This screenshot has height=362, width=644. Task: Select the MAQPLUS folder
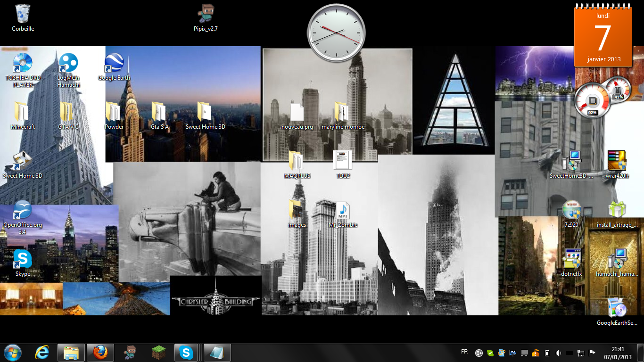pos(297,165)
